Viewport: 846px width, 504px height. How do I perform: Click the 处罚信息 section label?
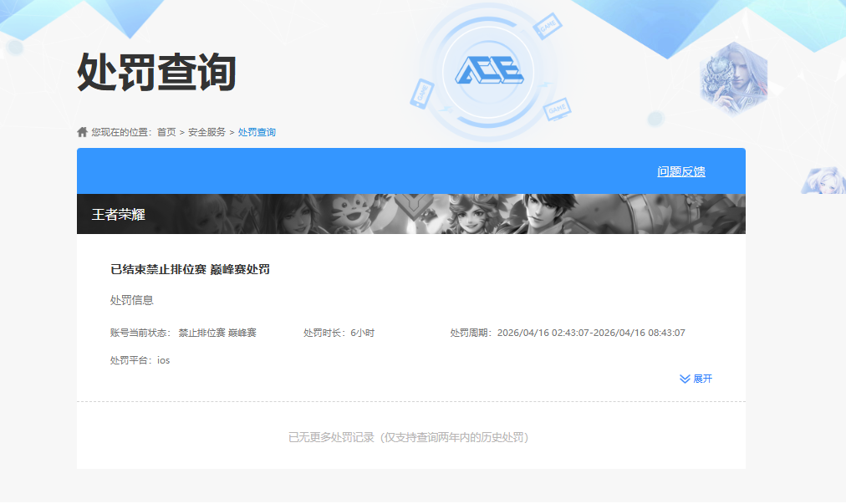pos(131,300)
